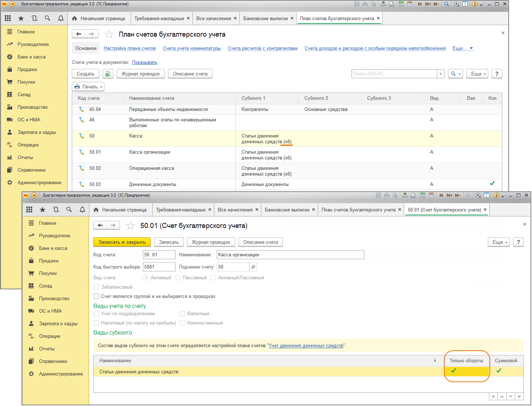Select the Пассивный radio button

[x=178, y=278]
